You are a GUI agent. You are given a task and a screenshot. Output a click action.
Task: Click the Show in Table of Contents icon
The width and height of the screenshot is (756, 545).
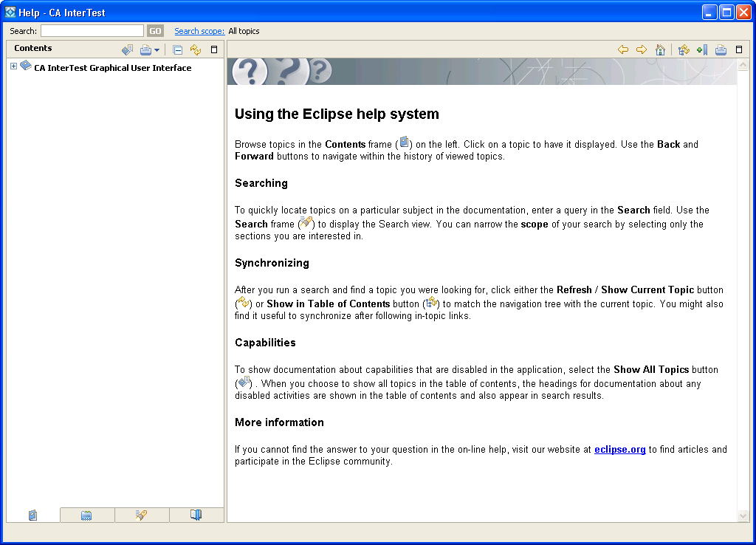pyautogui.click(x=681, y=49)
